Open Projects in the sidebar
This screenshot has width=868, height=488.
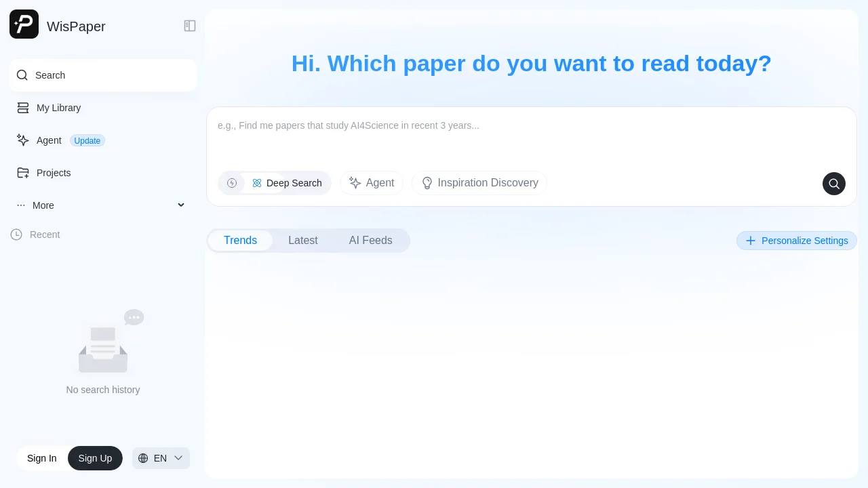(103, 173)
